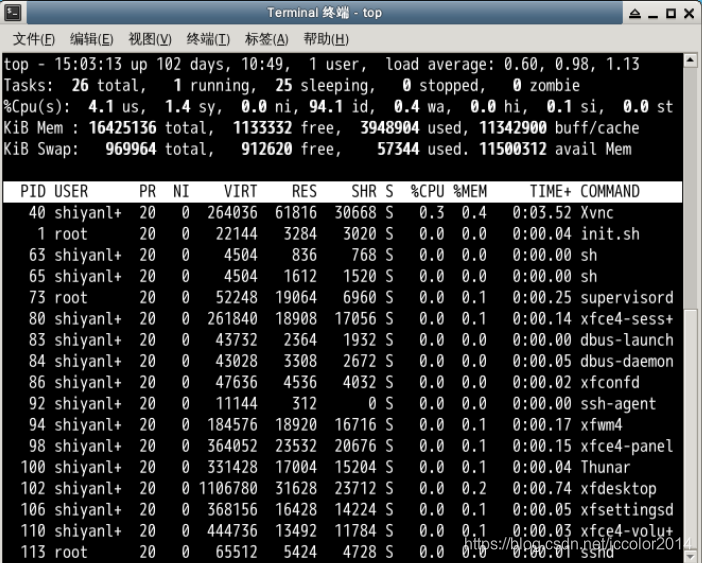Click the 969964 swap total value
702x563 pixels.
pos(131,149)
